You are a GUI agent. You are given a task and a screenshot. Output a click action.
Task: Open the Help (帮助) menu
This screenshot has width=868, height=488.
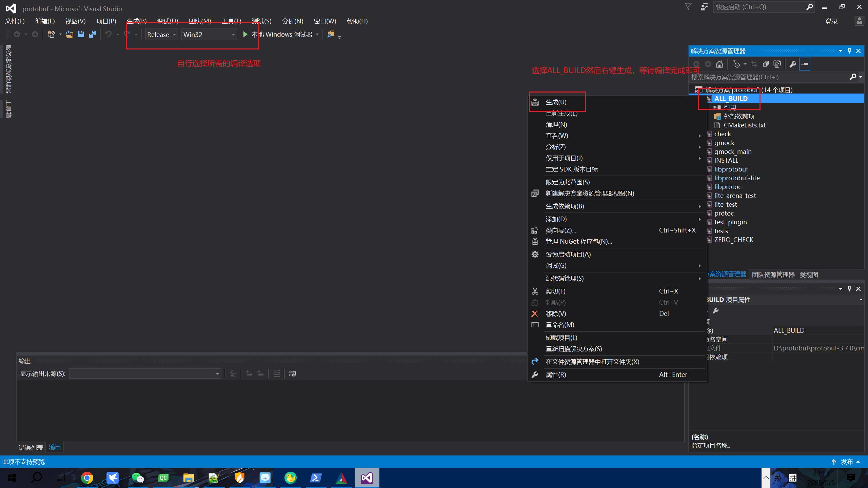[357, 21]
